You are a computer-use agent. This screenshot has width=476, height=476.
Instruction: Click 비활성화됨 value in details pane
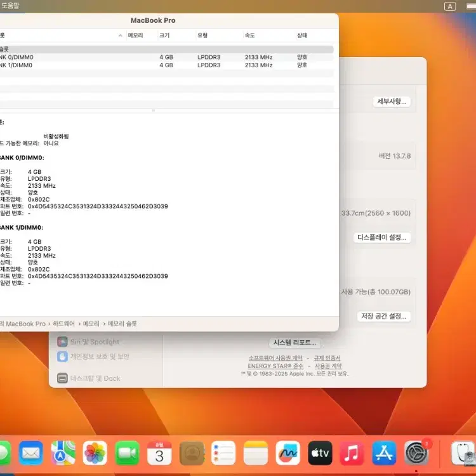[x=56, y=136]
